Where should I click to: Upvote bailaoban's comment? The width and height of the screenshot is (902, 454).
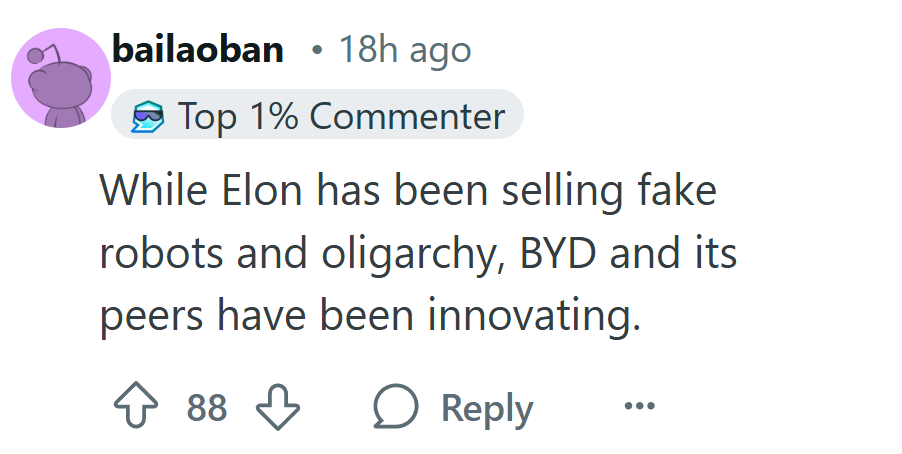(136, 406)
